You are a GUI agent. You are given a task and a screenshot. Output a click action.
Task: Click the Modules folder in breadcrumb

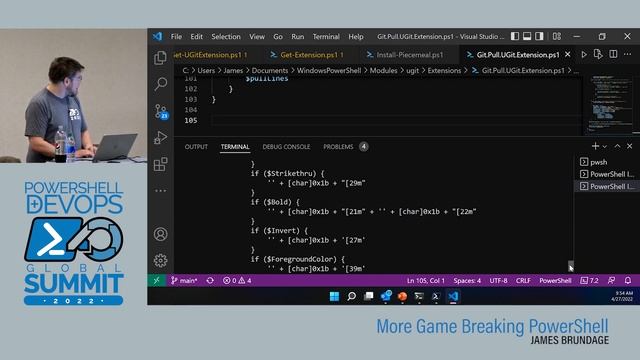click(383, 71)
